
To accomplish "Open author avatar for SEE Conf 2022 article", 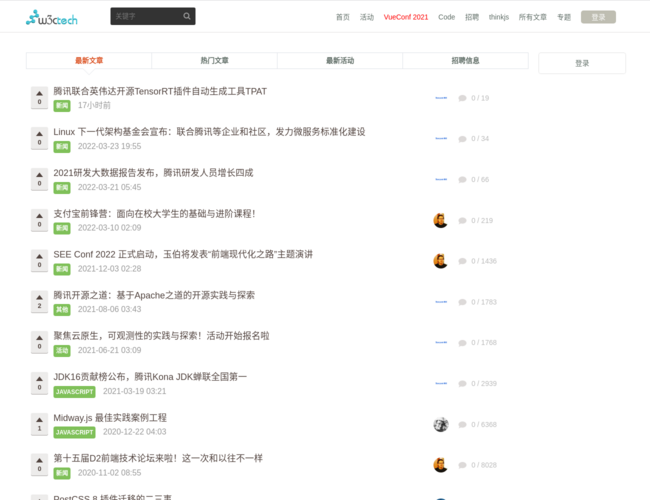I will 441,261.
